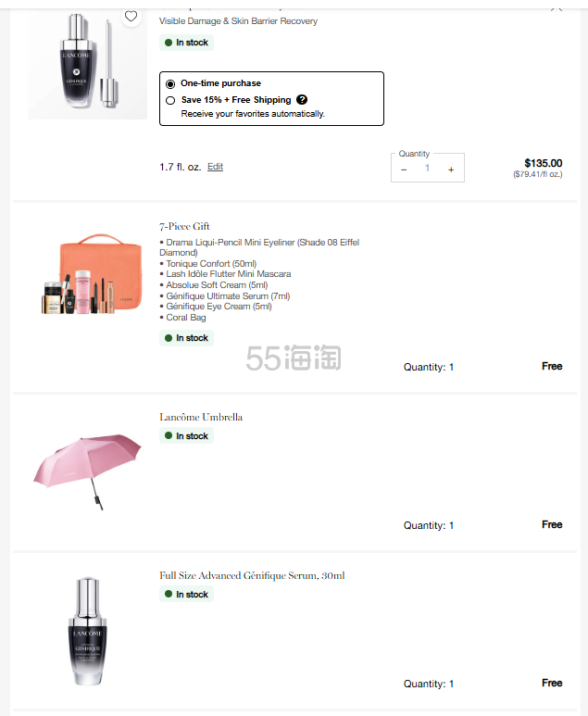Select the One-time purchase radio option
Screen dimensions: 588x716
(x=170, y=84)
